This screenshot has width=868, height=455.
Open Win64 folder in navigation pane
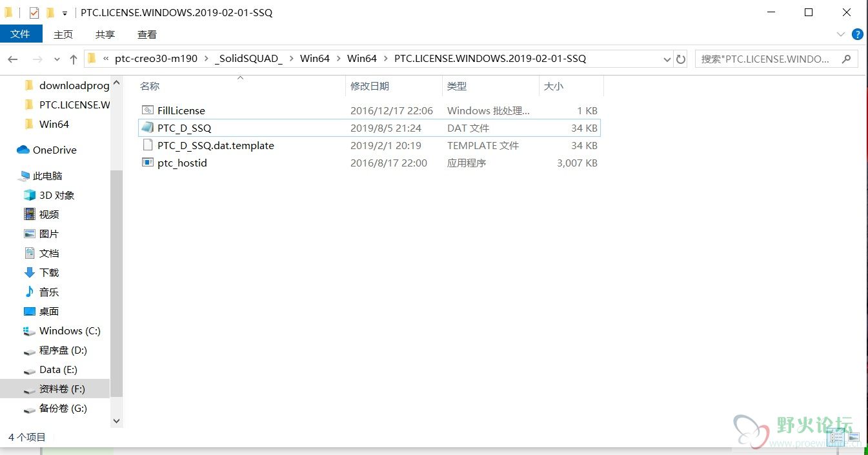click(x=54, y=124)
